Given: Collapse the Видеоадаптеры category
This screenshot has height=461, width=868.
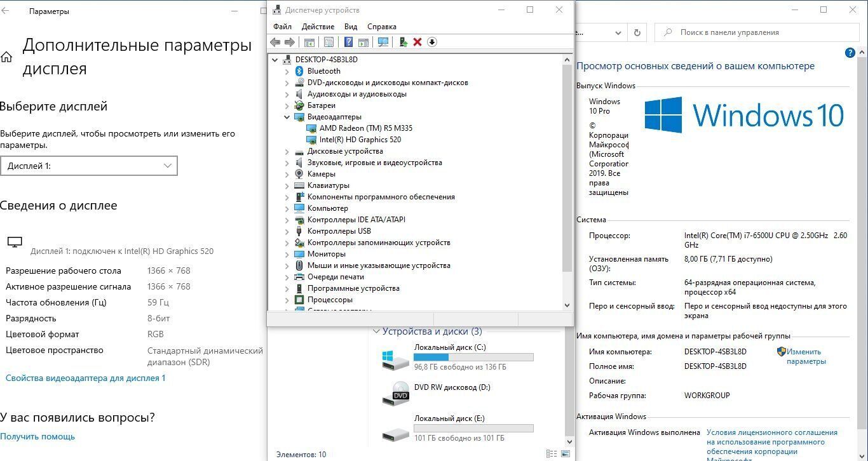Looking at the screenshot, I should pyautogui.click(x=287, y=117).
